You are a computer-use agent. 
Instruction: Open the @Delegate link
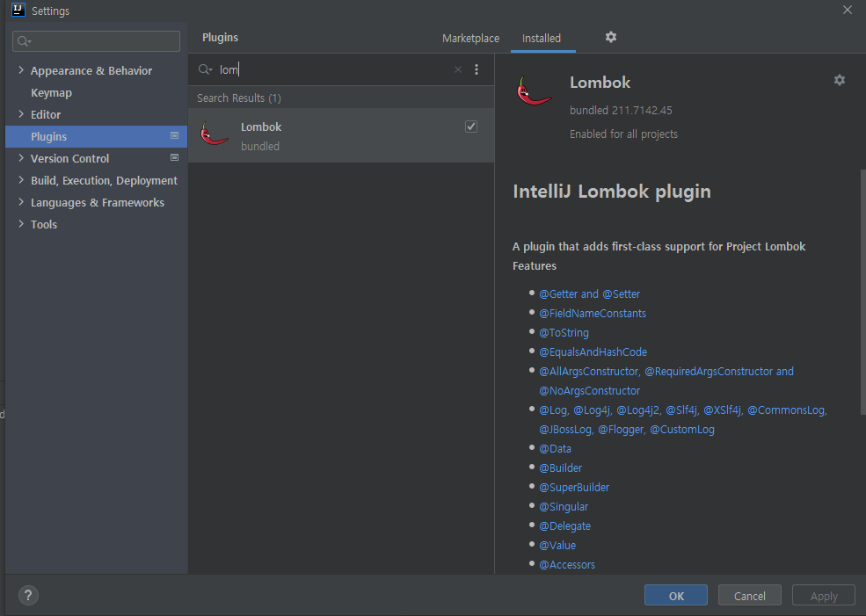564,526
